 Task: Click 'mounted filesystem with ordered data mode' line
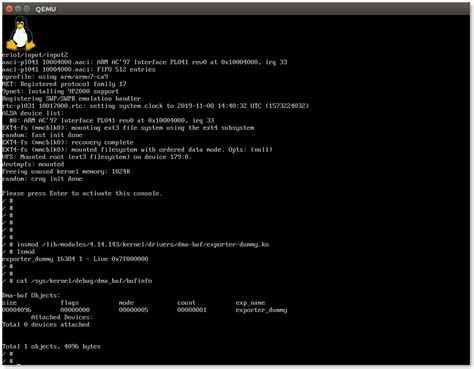click(x=137, y=150)
